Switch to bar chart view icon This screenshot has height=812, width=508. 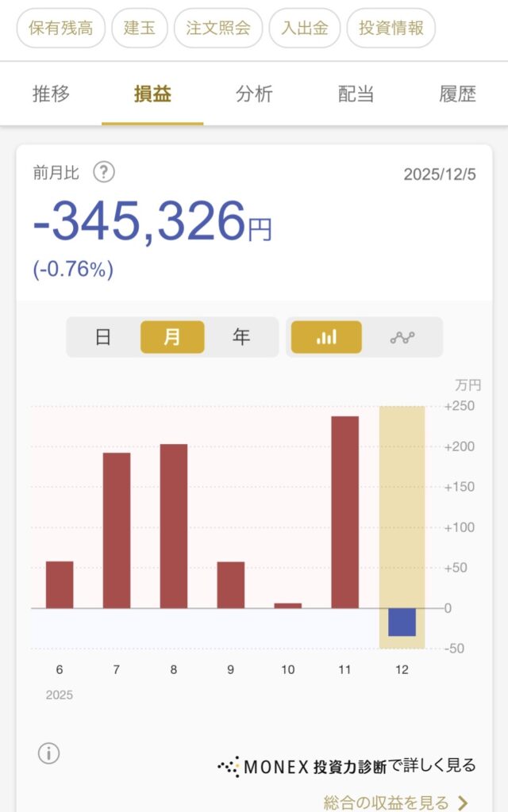click(326, 337)
